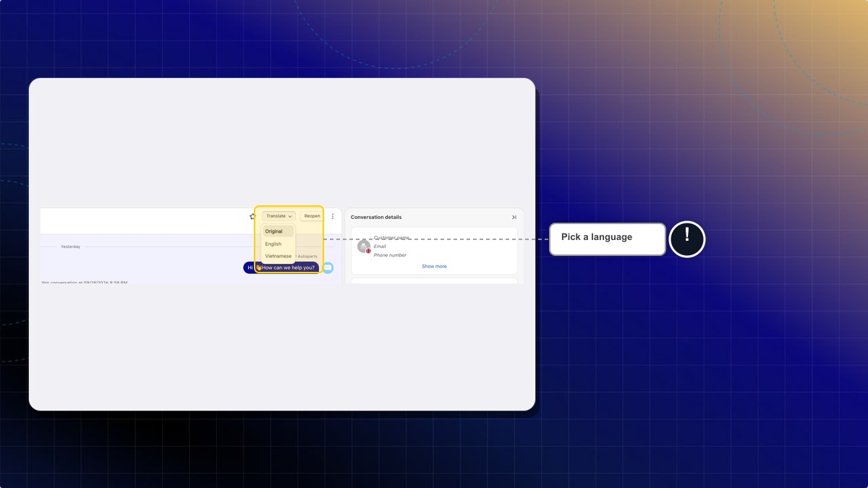Image resolution: width=868 pixels, height=488 pixels.
Task: Open the three-dot more options menu
Action: pos(333,216)
